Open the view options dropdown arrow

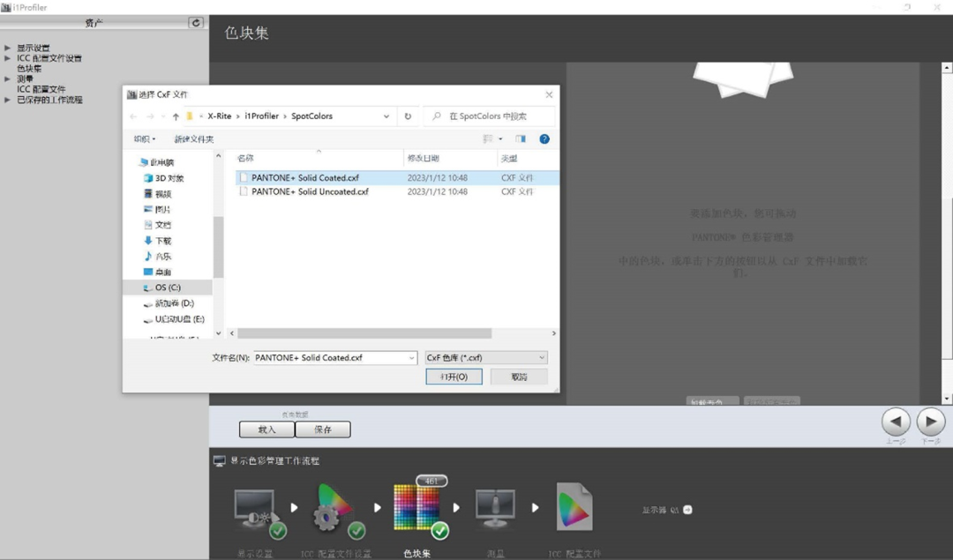click(x=501, y=139)
